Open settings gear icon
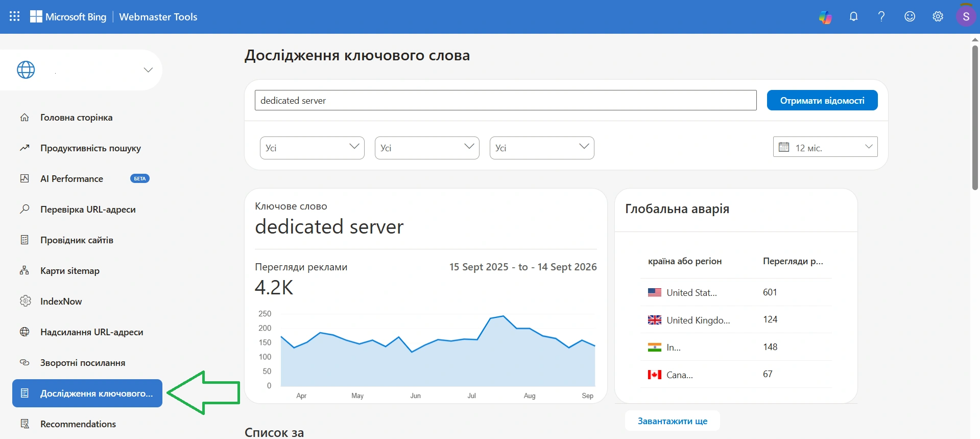Viewport: 980px width, 439px height. point(938,16)
